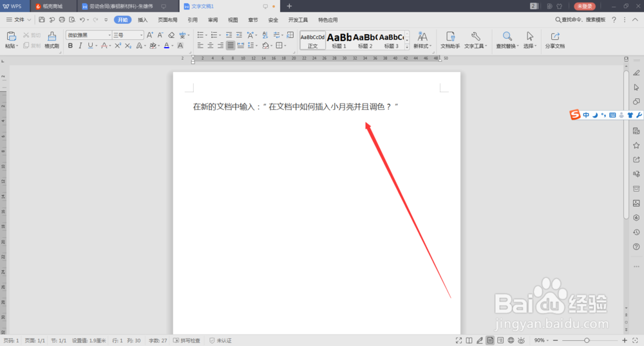
Task: Expand the bullet list dropdown arrow
Action: point(207,35)
